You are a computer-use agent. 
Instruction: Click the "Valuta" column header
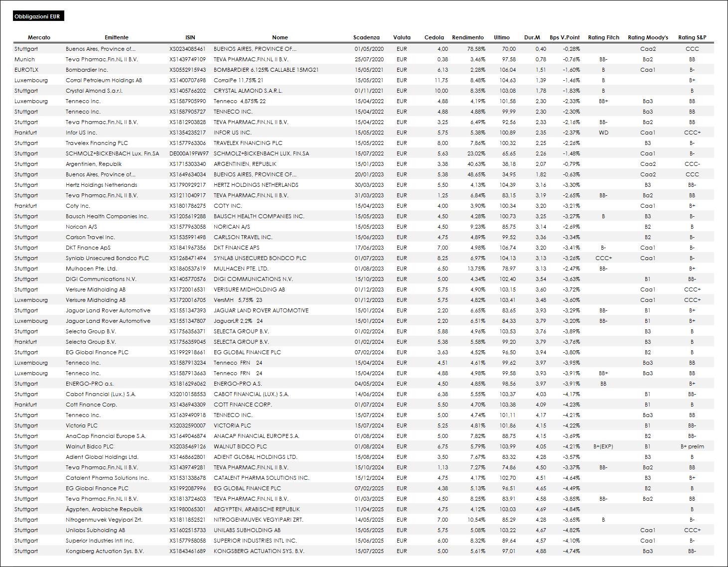pos(402,37)
